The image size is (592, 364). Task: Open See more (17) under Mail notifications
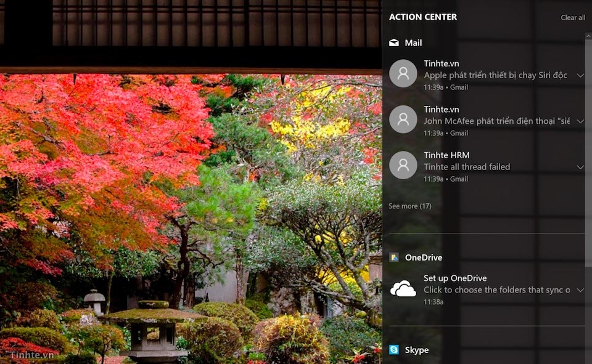coord(410,206)
